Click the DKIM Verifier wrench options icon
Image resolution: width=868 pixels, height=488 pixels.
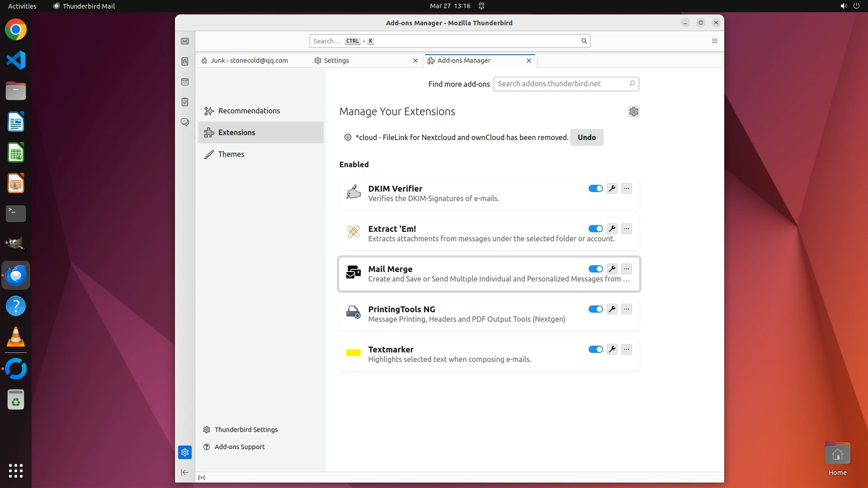click(x=612, y=188)
